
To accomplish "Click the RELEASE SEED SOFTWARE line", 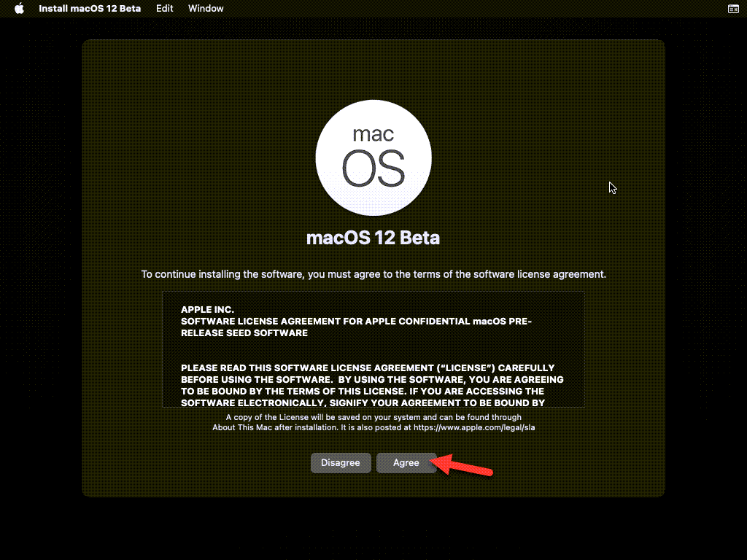I will [244, 332].
